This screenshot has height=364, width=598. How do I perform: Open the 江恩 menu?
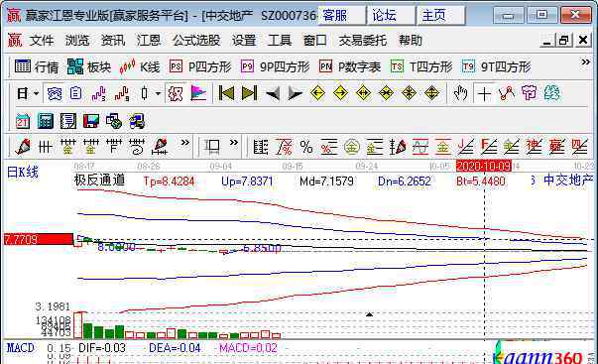149,40
